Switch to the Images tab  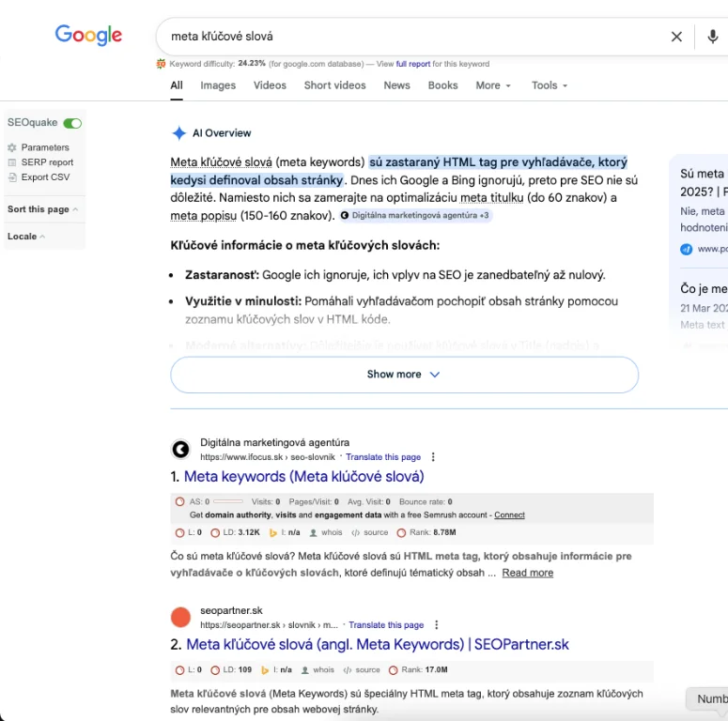tap(218, 85)
